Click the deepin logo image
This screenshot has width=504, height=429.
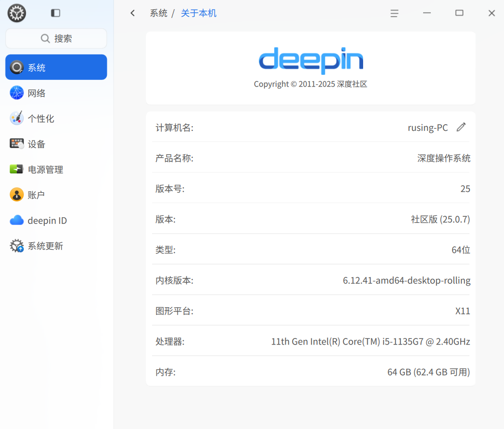click(x=311, y=61)
